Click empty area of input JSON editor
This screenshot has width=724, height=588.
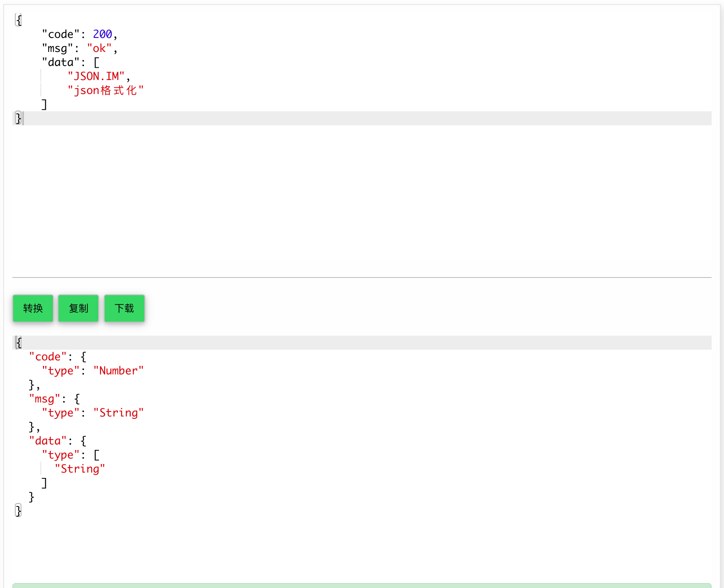(362, 198)
